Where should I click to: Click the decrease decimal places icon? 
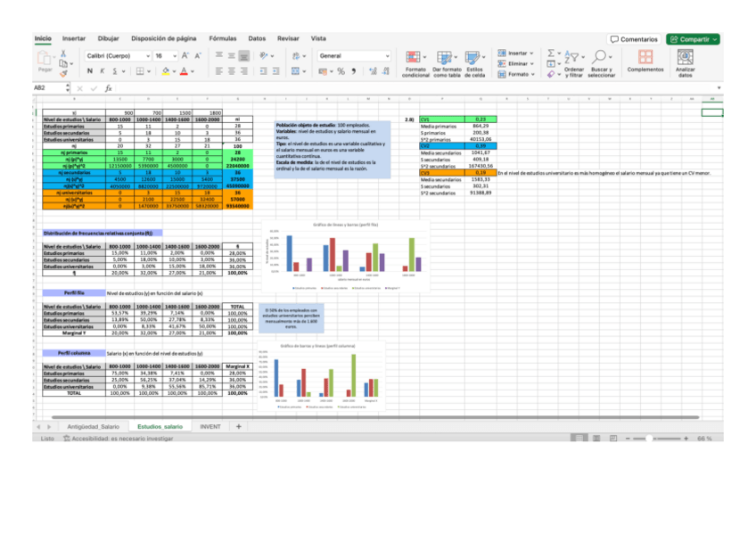click(x=386, y=71)
